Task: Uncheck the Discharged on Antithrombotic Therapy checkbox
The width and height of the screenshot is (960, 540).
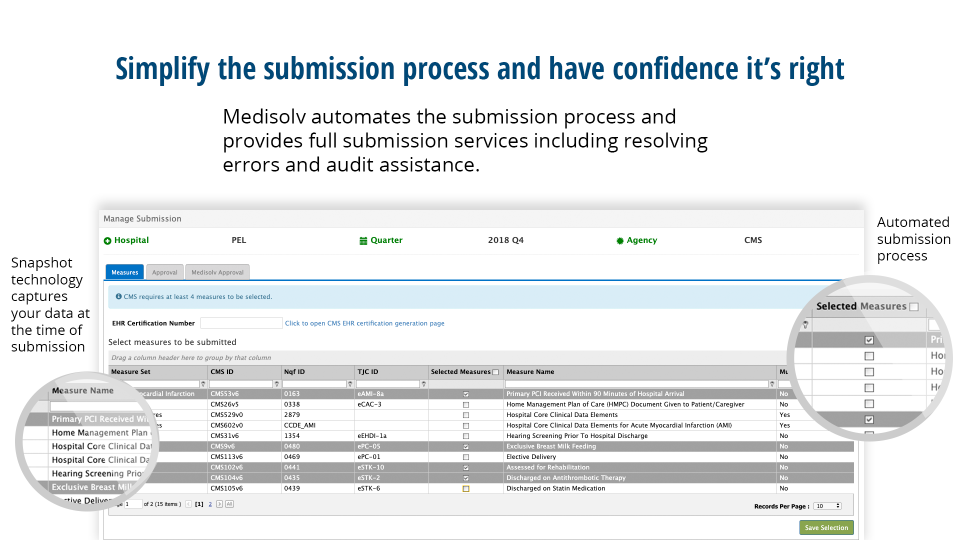Action: pos(466,478)
